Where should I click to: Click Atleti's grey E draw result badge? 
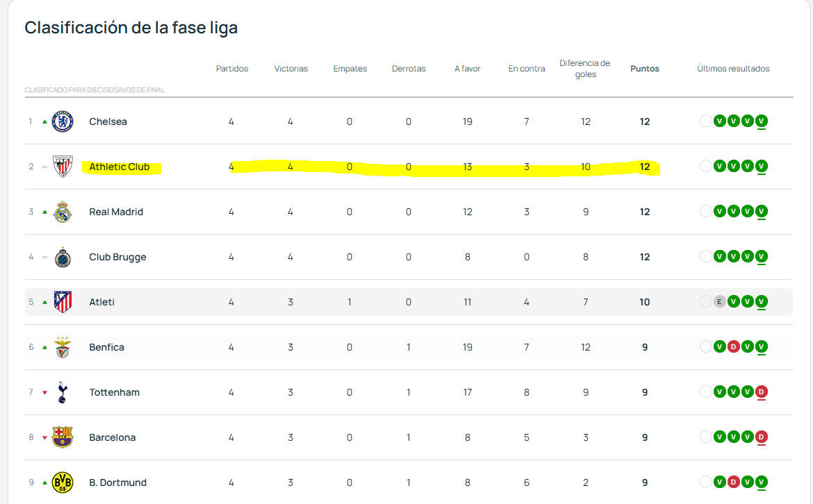pyautogui.click(x=720, y=302)
